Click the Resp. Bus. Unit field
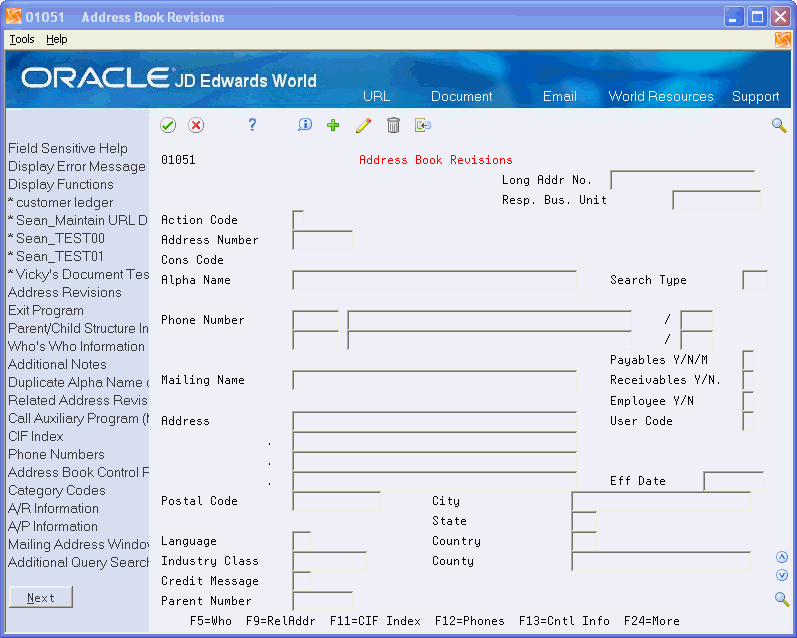This screenshot has width=797, height=638. pos(717,200)
